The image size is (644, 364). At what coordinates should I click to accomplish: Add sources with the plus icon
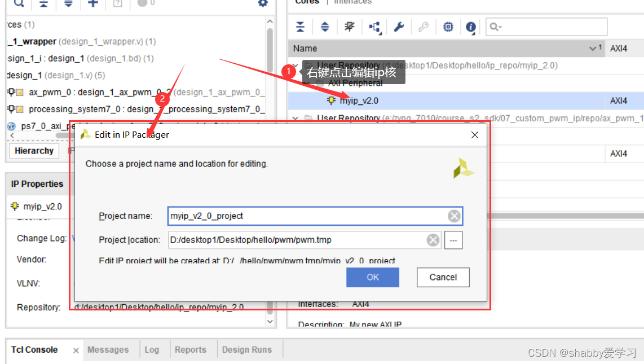click(93, 3)
